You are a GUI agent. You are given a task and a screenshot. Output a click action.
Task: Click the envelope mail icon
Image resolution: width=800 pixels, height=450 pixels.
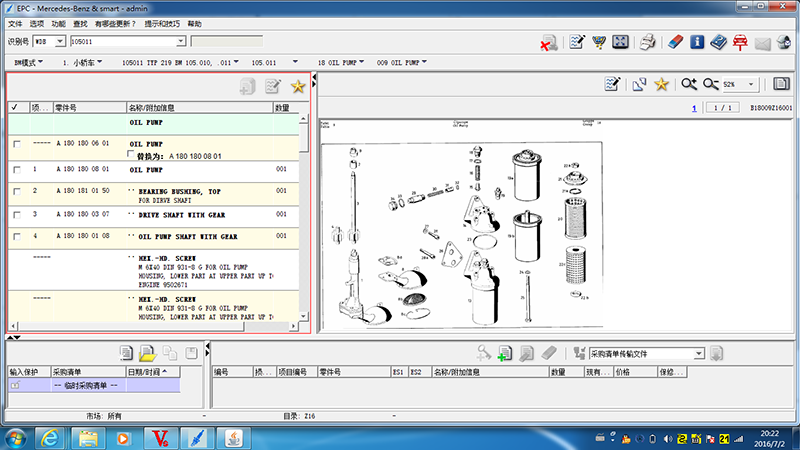click(763, 43)
